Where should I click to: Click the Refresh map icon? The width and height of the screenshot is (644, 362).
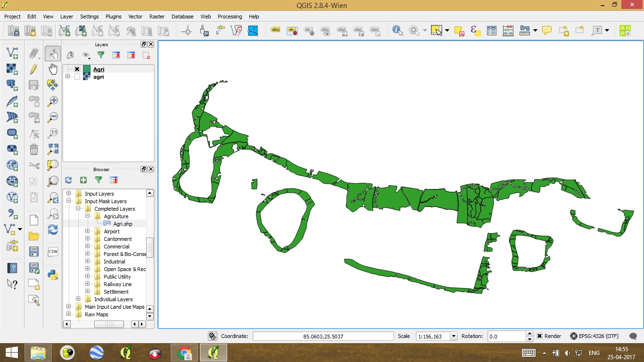pos(53,229)
